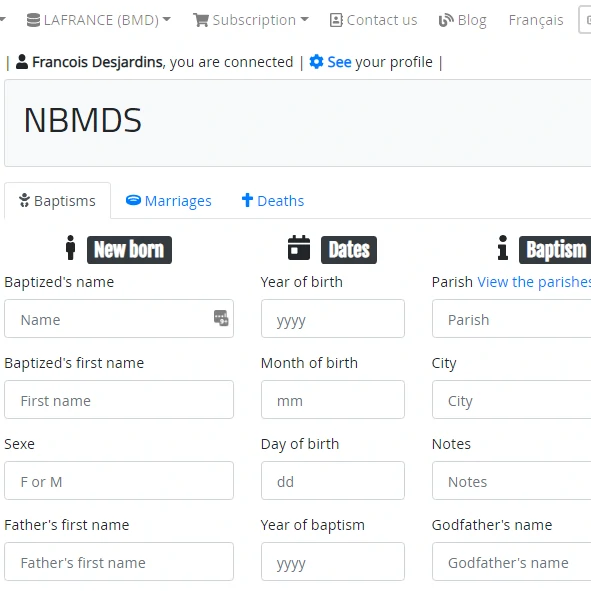The height and width of the screenshot is (591, 591).
Task: Click the user icon beside Francois Desjardins
Action: (22, 62)
